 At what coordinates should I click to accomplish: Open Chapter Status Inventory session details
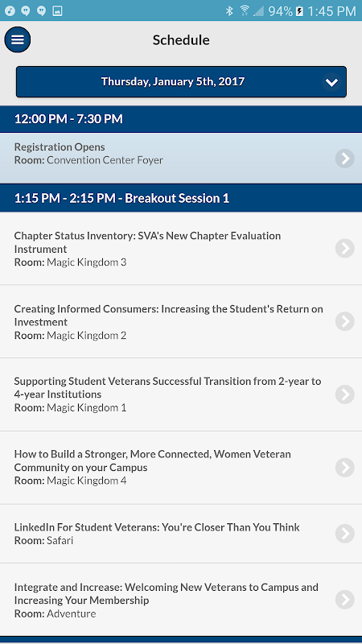pos(181,249)
